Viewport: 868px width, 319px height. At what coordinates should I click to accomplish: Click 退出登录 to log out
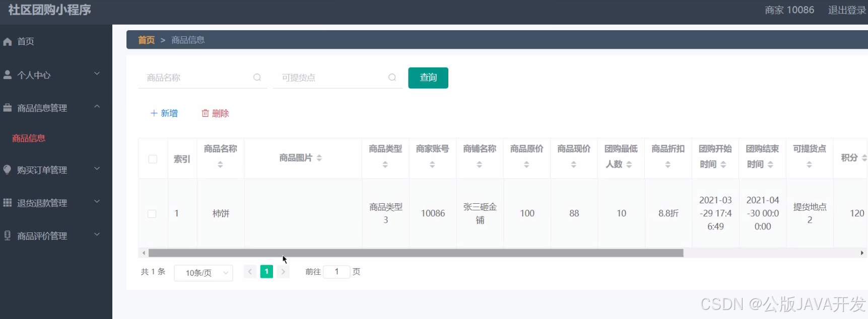pos(847,10)
